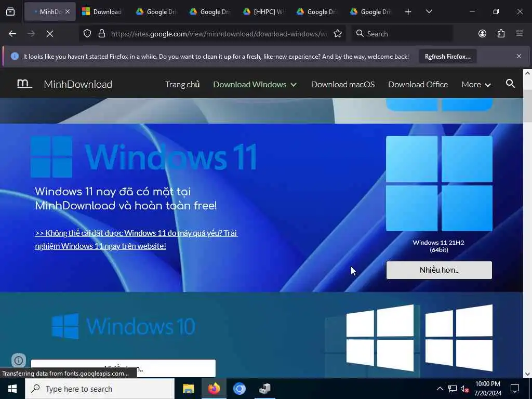View site security via the padlock icon
Viewport: 532px width, 399px height.
coord(101,34)
